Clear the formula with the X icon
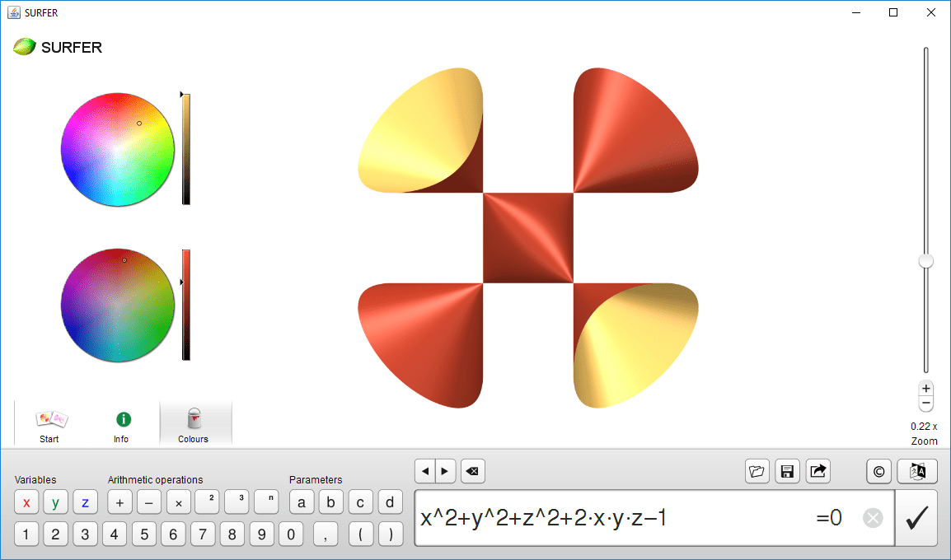 873,518
